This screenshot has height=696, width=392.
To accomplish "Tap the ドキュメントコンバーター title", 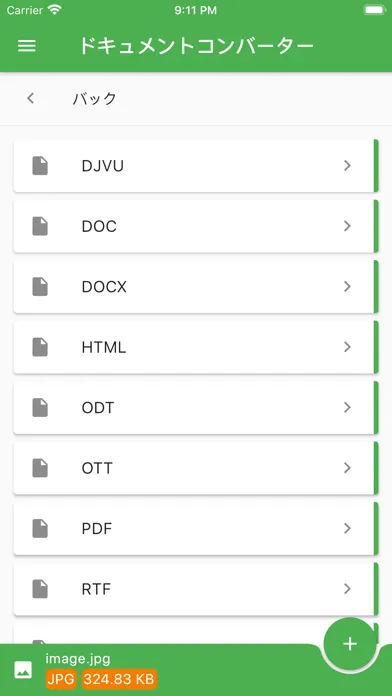I will [197, 46].
